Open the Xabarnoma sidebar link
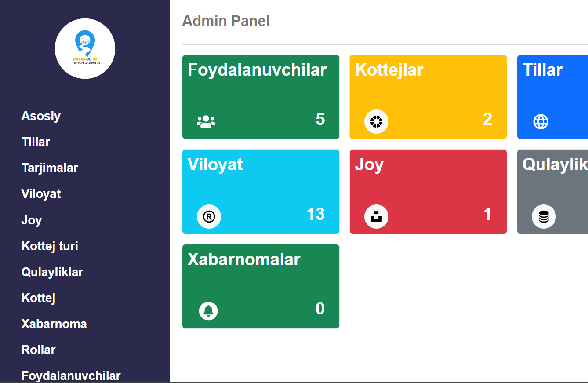 point(54,324)
